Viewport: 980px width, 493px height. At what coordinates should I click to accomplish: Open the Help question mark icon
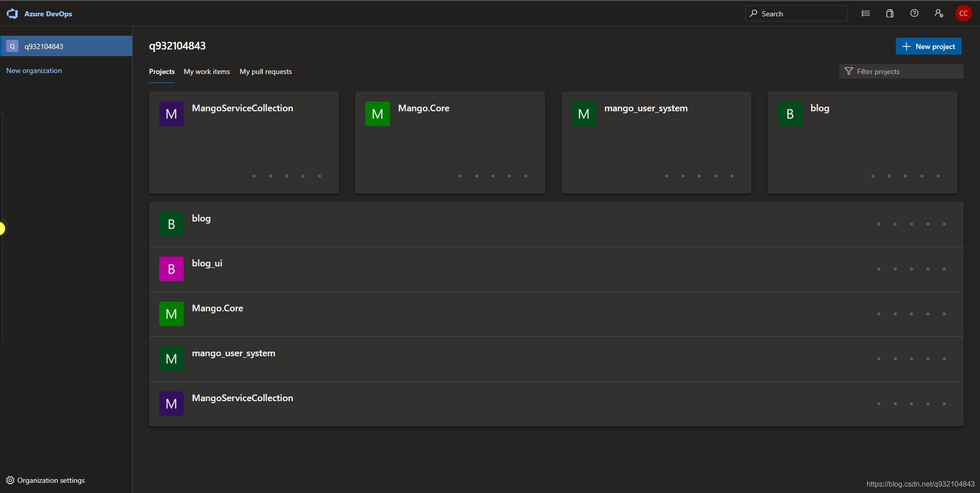coord(915,14)
